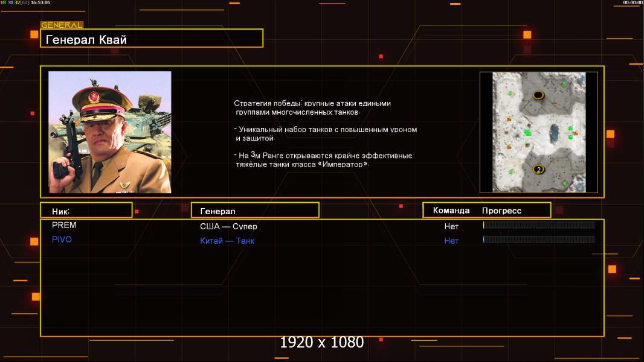The image size is (644, 362).
Task: Click the map preview thumbnail
Action: 539,132
